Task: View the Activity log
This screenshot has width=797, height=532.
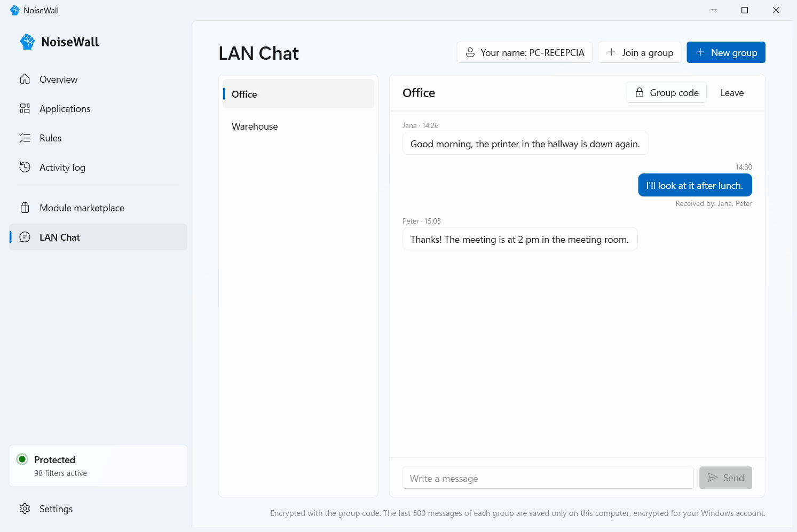Action: (x=98, y=167)
